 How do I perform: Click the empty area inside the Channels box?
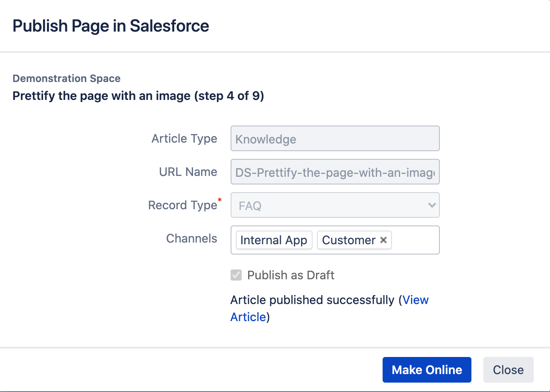tap(414, 240)
